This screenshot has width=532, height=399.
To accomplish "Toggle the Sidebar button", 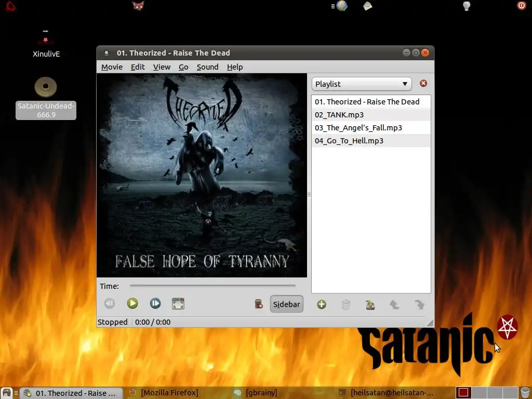I will (x=287, y=304).
